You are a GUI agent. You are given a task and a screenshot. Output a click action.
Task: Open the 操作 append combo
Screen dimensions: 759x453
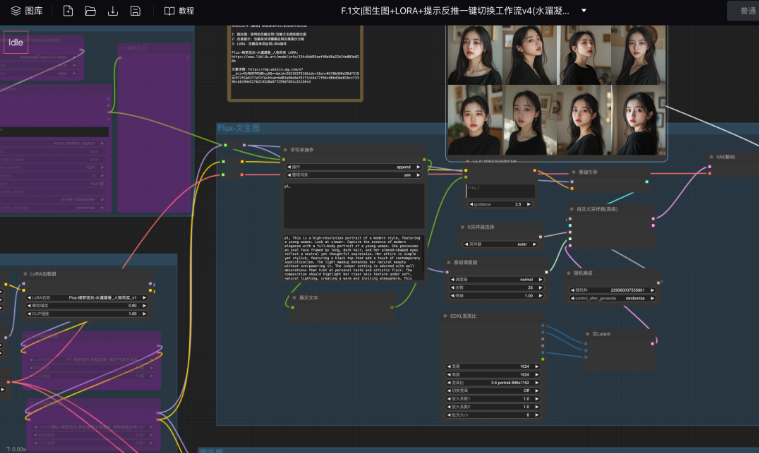click(x=354, y=167)
